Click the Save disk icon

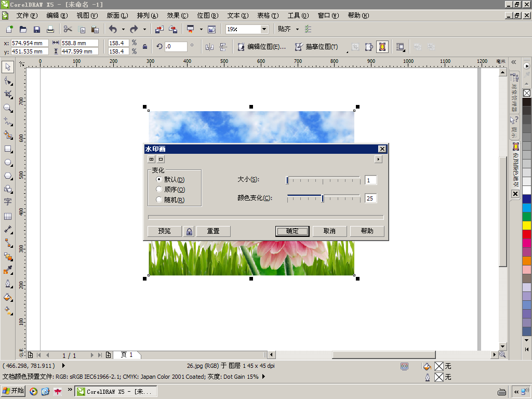[37, 29]
